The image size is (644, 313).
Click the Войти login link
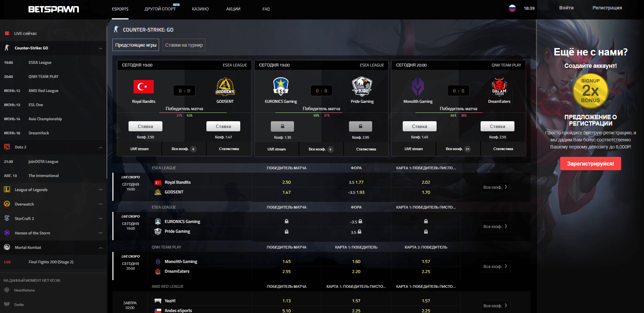coord(566,8)
